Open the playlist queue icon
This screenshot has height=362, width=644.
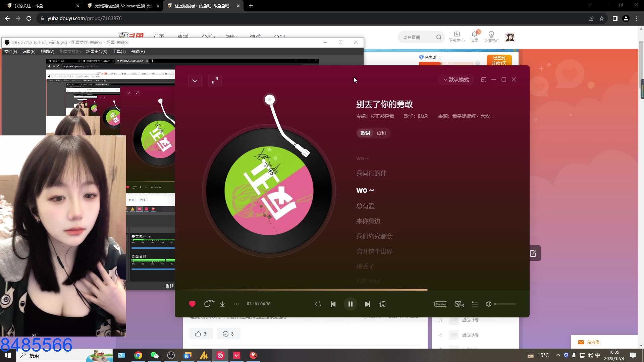[x=475, y=304]
